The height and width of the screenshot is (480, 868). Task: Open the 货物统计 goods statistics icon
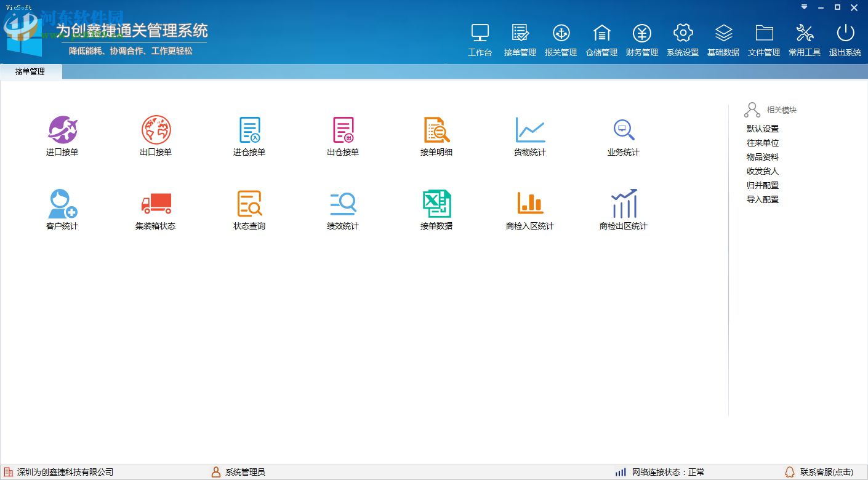click(530, 129)
